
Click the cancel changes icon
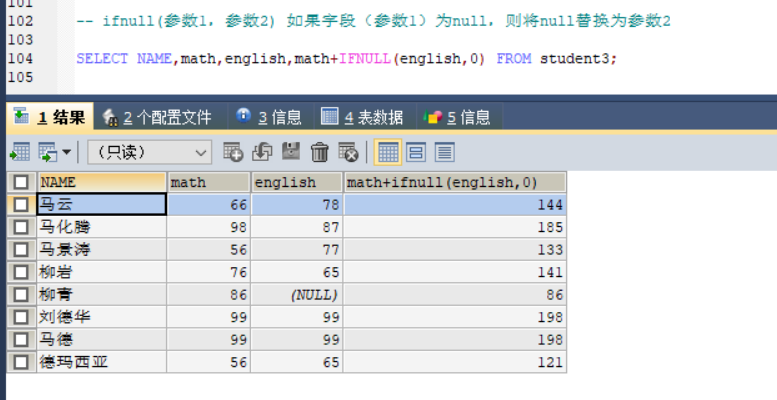[x=348, y=152]
